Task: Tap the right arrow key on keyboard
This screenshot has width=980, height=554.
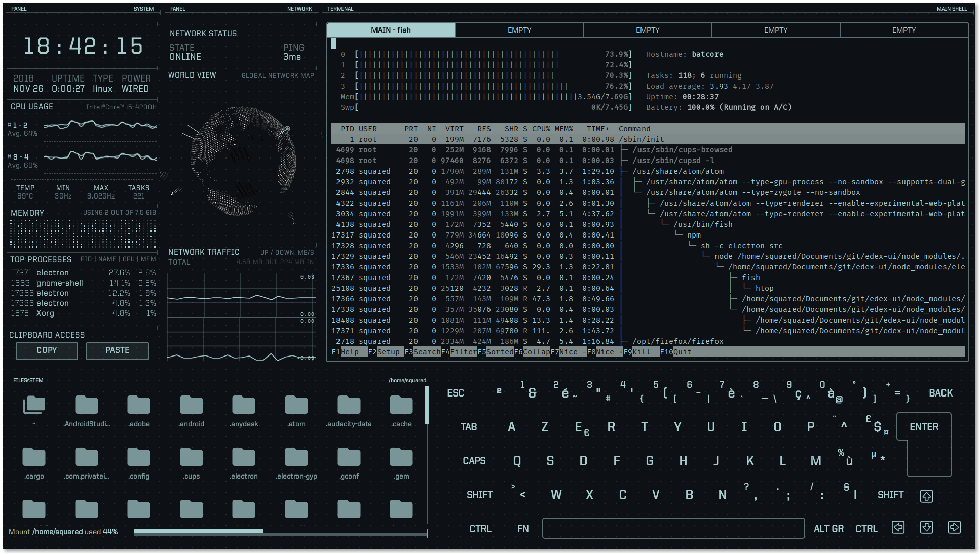Action: tap(954, 528)
